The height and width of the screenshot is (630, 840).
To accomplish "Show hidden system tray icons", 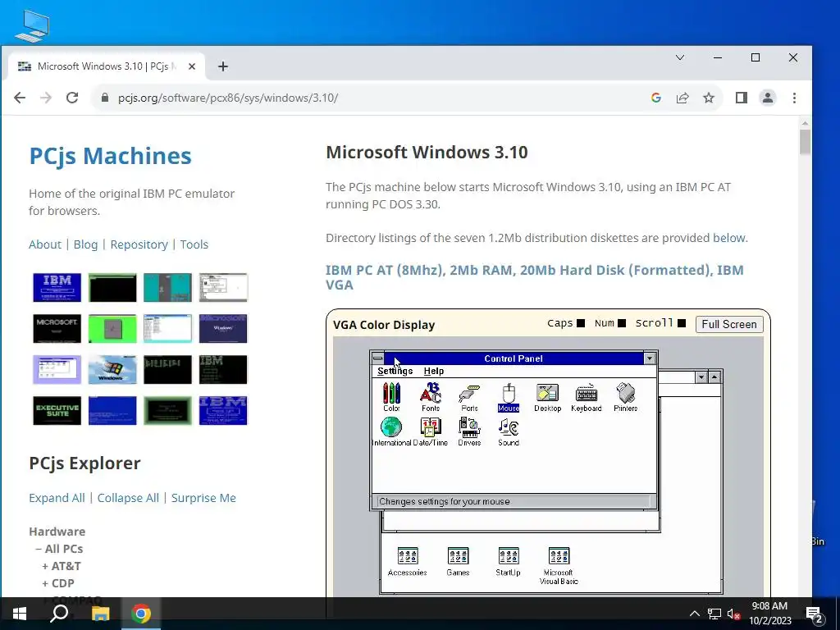I will tap(694, 614).
